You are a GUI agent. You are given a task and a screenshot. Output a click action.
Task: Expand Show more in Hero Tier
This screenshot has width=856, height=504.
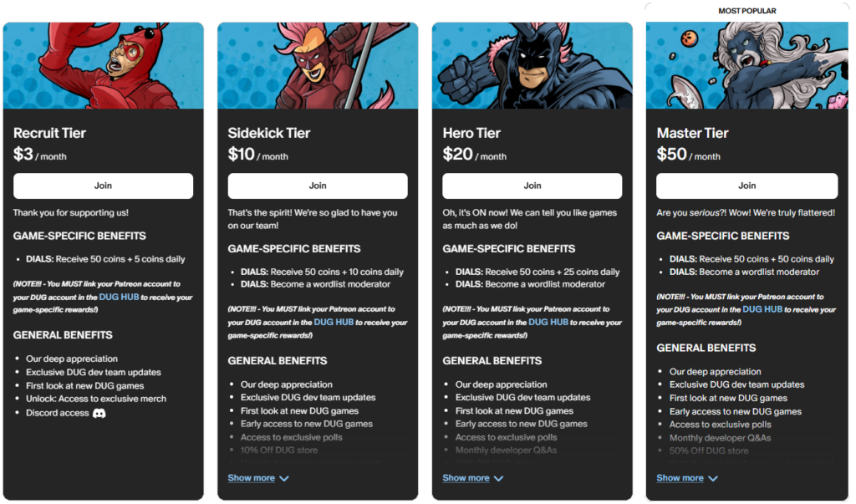466,478
